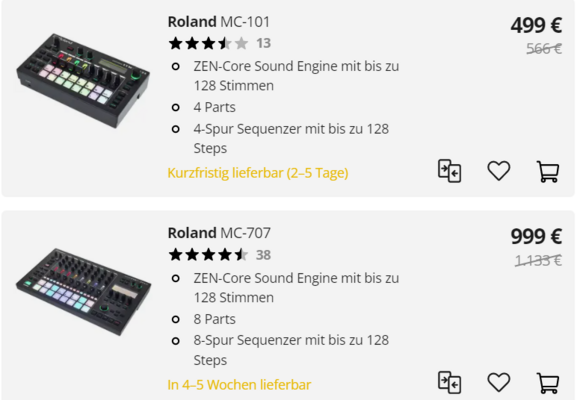
Task: View the 38 reviews count for MC-707
Action: click(263, 255)
